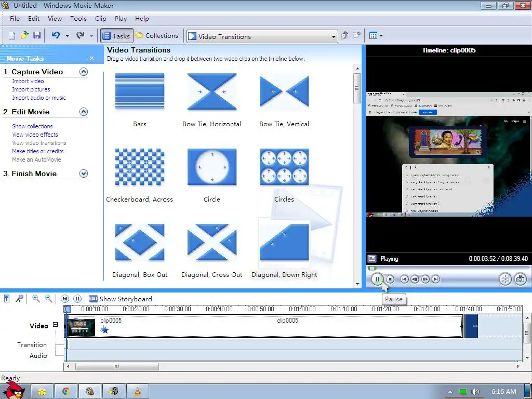The width and height of the screenshot is (532, 399).
Task: Select the Bow Tie, Vertical transition
Action: pyautogui.click(x=284, y=91)
